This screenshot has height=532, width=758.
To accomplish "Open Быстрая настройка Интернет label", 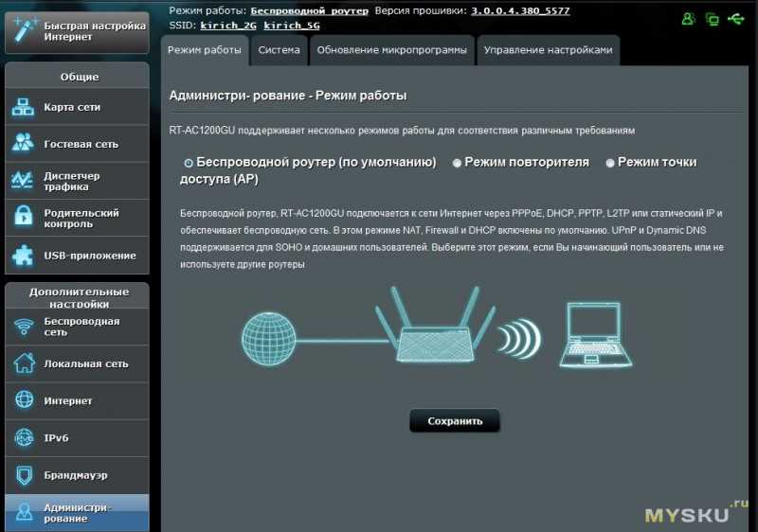I will pos(95,31).
